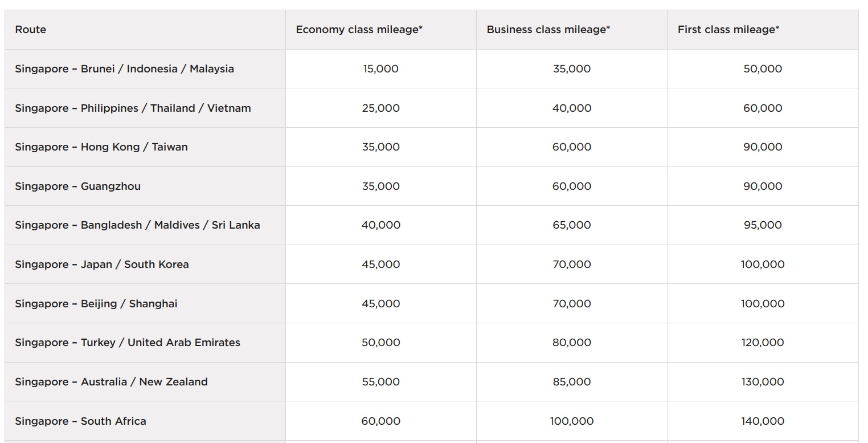Click the Singapore – Hong Kong / Taiwan route
The height and width of the screenshot is (443, 868).
click(101, 147)
